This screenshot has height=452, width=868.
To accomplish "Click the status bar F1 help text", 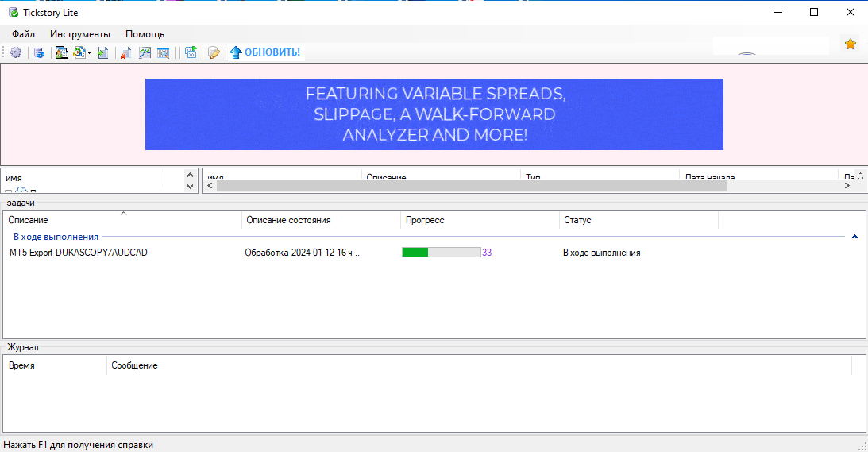I will click(x=78, y=445).
